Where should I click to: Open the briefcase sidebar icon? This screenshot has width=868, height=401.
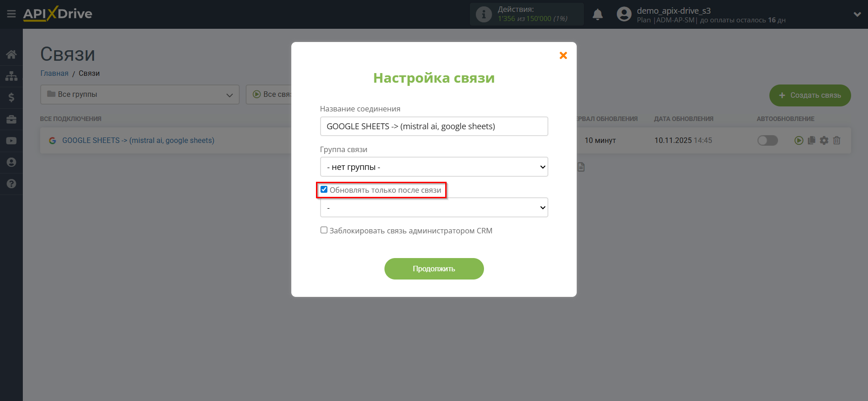pos(11,119)
